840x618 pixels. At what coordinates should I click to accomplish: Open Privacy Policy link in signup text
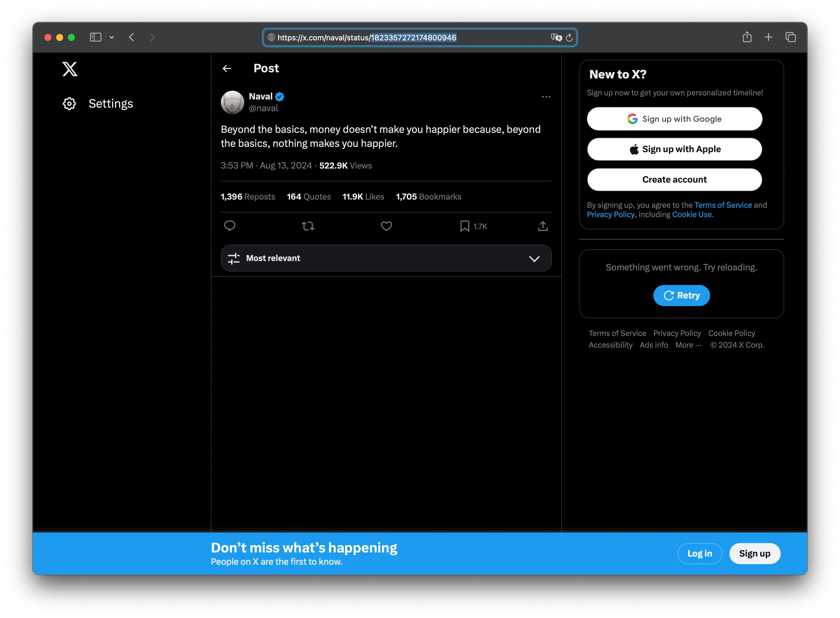tap(610, 214)
